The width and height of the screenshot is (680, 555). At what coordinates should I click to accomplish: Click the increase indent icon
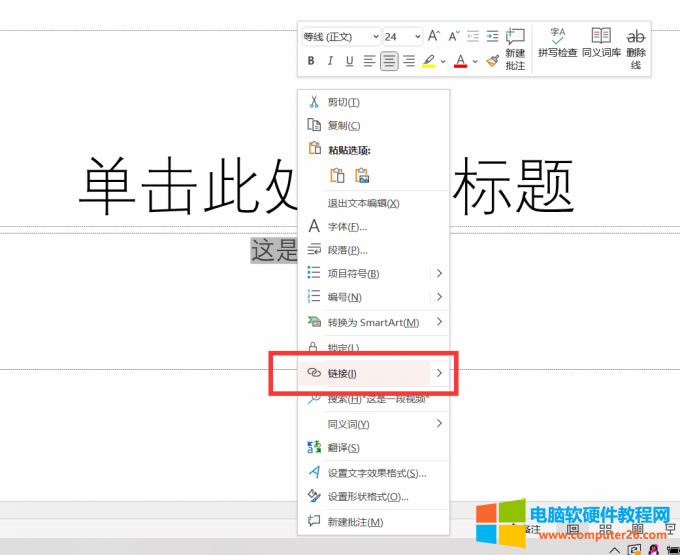point(492,36)
